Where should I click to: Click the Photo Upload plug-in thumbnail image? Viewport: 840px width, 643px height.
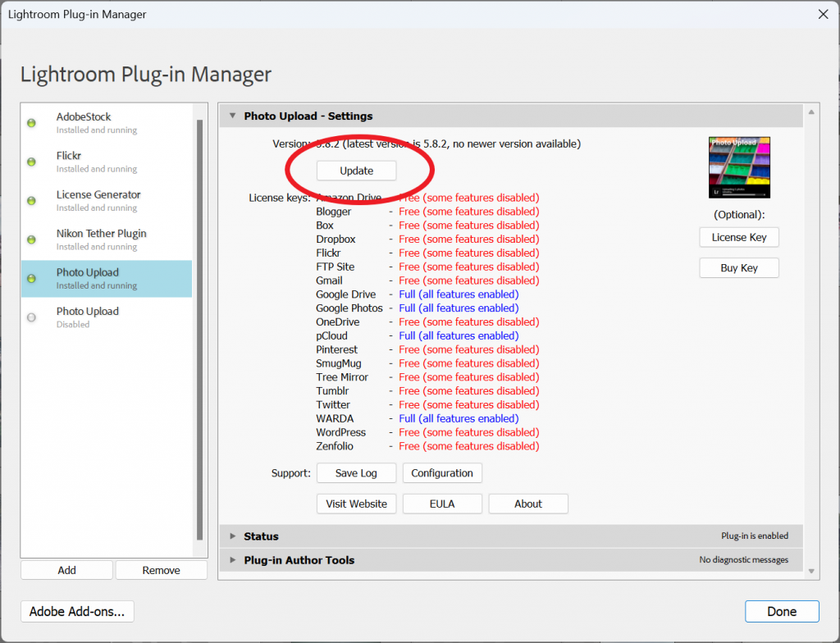739,167
